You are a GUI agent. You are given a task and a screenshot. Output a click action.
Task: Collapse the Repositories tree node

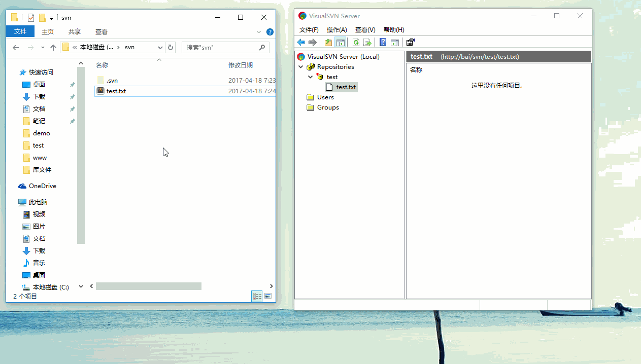301,67
